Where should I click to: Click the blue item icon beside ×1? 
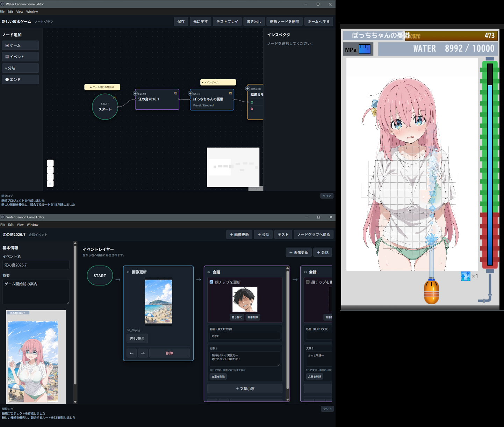[x=466, y=276]
